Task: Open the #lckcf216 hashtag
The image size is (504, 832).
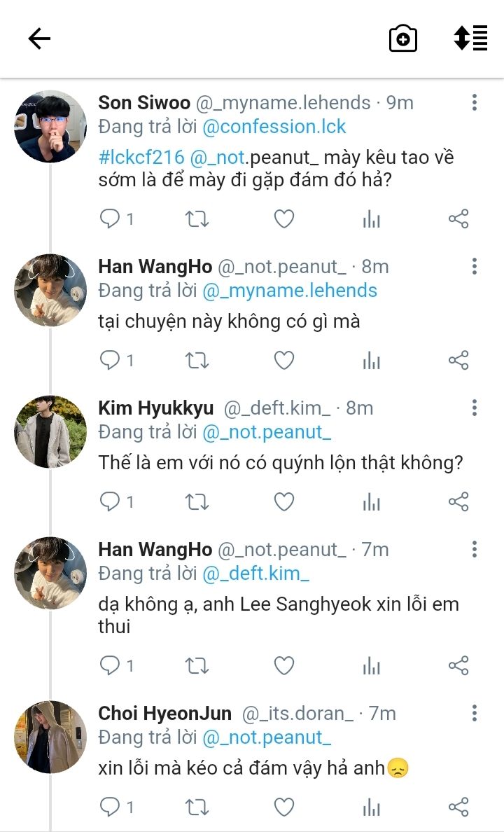Action: pos(141,157)
